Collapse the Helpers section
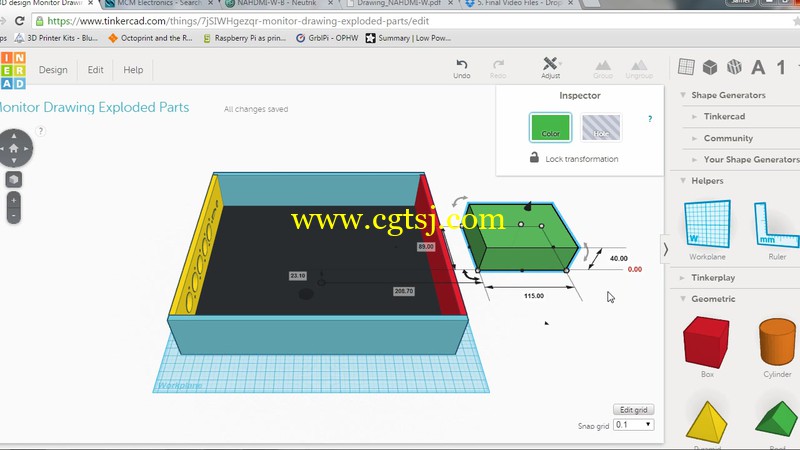The height and width of the screenshot is (450, 800). (683, 181)
